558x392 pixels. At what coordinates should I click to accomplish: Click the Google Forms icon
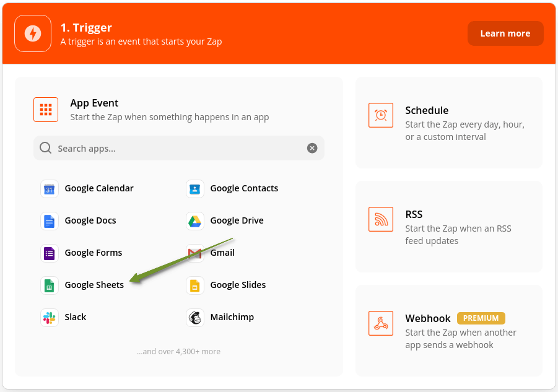(50, 253)
